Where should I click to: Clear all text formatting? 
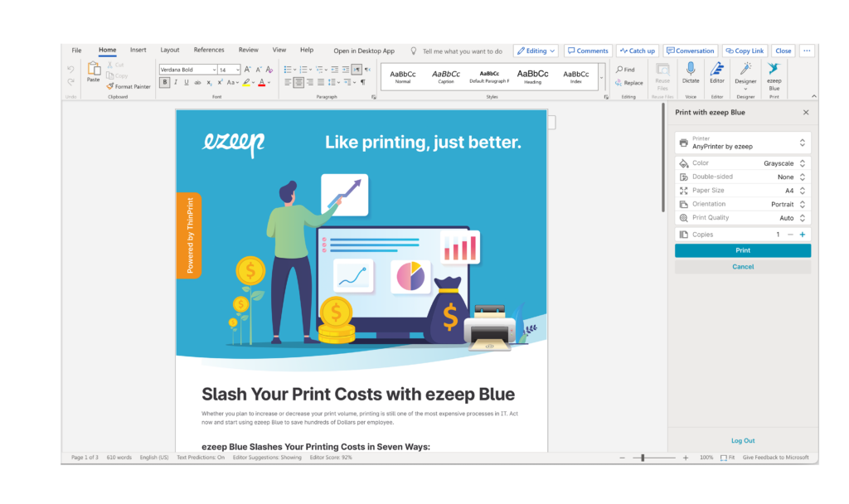coord(269,70)
